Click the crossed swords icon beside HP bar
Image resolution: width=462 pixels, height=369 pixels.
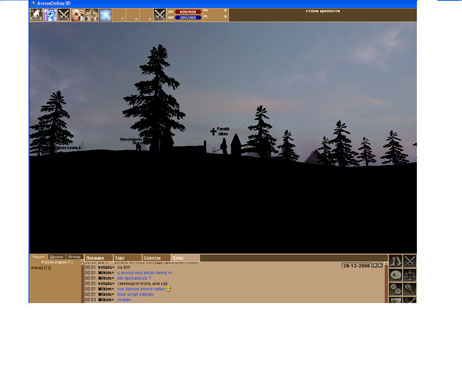[160, 15]
